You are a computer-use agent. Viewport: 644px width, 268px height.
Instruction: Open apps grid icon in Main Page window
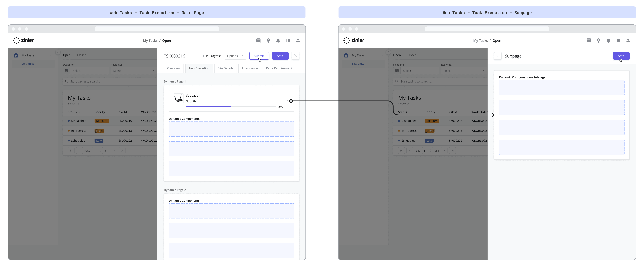coord(288,41)
